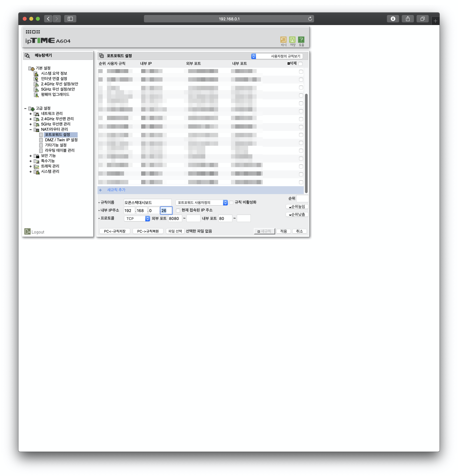Select DMZ / Twin IP 설정 menu item
The width and height of the screenshot is (458, 476).
[61, 140]
